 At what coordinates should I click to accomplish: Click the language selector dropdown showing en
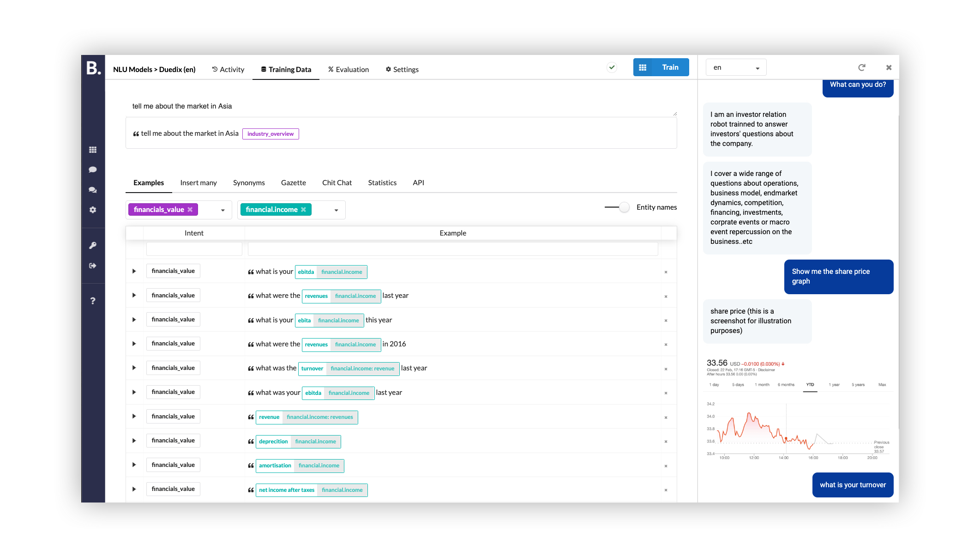(736, 67)
